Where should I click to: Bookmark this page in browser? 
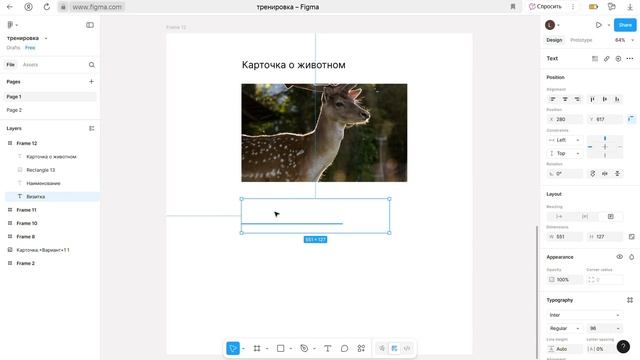click(x=513, y=7)
